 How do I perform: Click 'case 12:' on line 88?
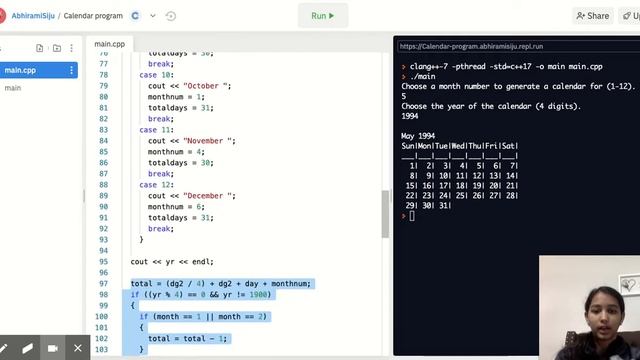click(x=156, y=184)
